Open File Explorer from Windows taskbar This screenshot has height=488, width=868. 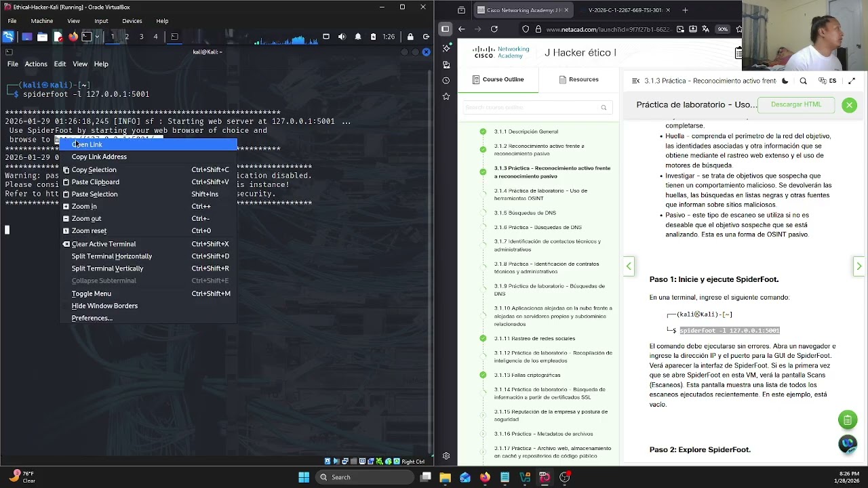coord(445,477)
